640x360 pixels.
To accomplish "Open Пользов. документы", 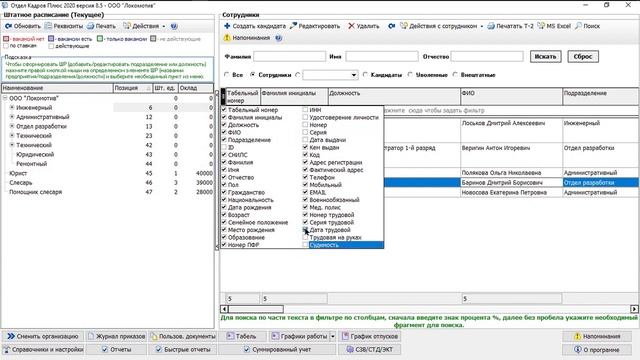I will 183,336.
